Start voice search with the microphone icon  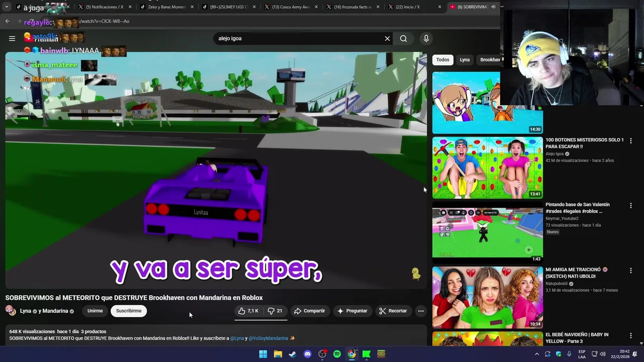pos(426,38)
